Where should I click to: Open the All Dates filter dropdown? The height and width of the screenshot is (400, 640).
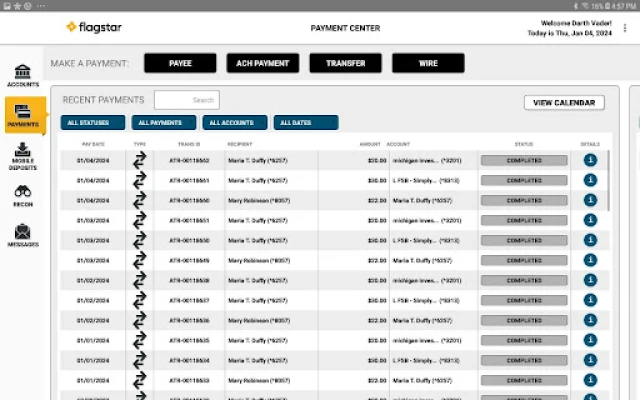[305, 123]
